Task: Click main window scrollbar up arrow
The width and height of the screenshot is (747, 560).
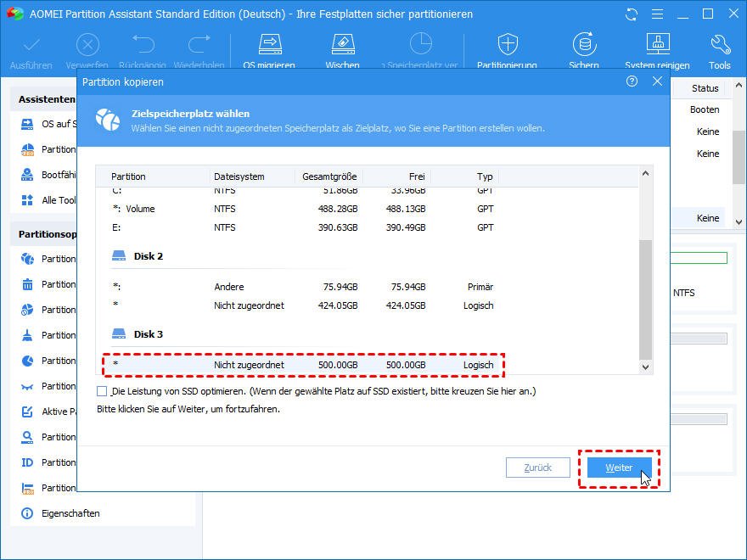Action: (x=739, y=86)
